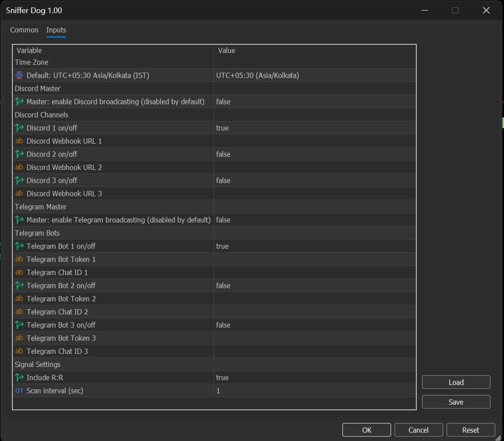Click the boolean icon next to Telegram Bot 1 on/off
The height and width of the screenshot is (441, 504).
pyautogui.click(x=19, y=246)
